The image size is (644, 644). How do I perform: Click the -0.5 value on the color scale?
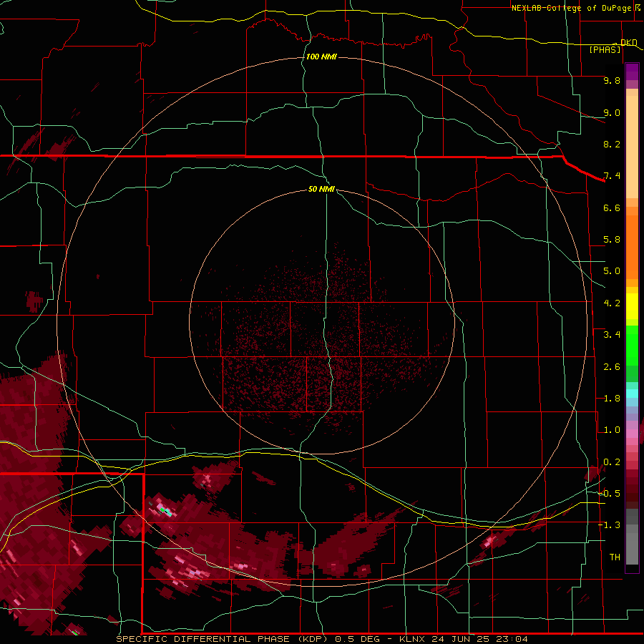click(x=609, y=494)
